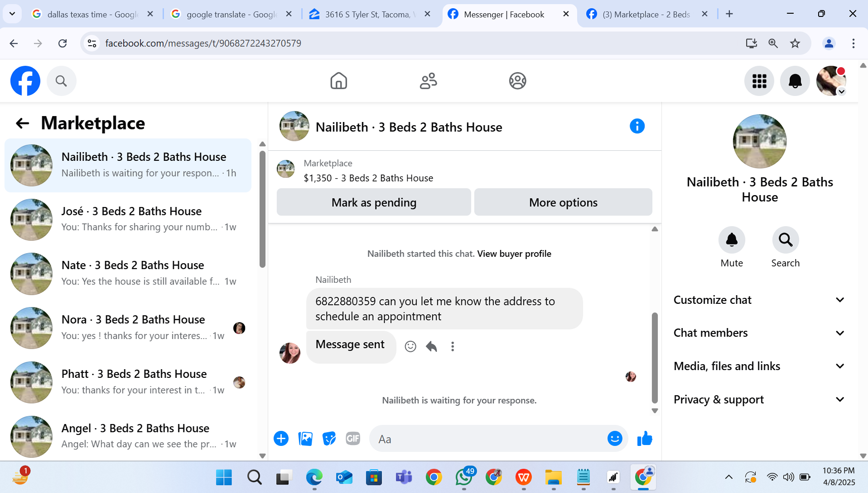This screenshot has width=868, height=493.
Task: Expand Privacy & support section
Action: [x=759, y=399]
